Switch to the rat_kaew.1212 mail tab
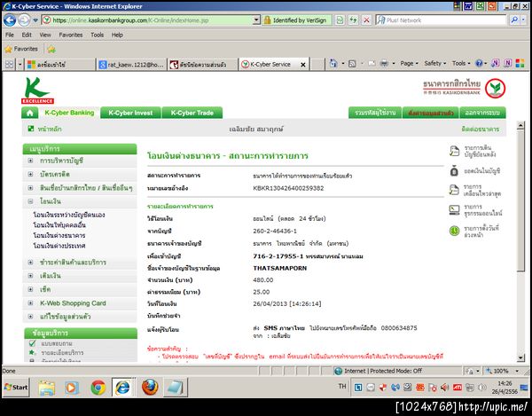This screenshot has width=532, height=416. 131,65
